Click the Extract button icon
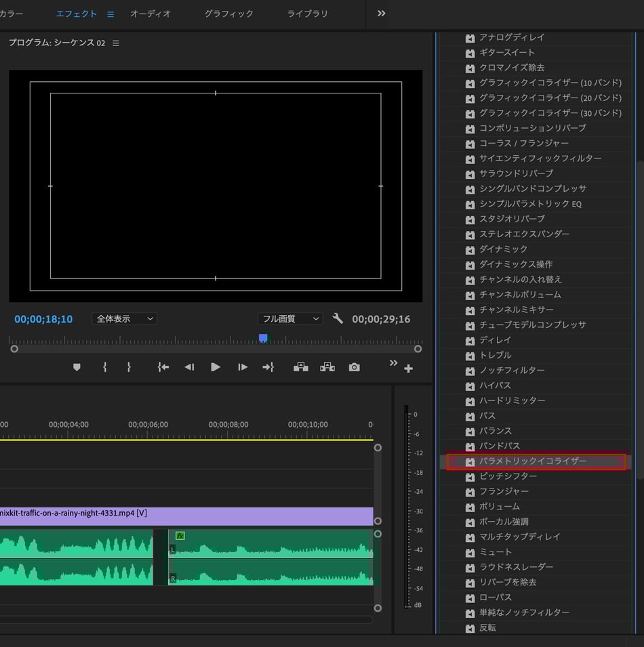This screenshot has width=644, height=647. tap(327, 367)
